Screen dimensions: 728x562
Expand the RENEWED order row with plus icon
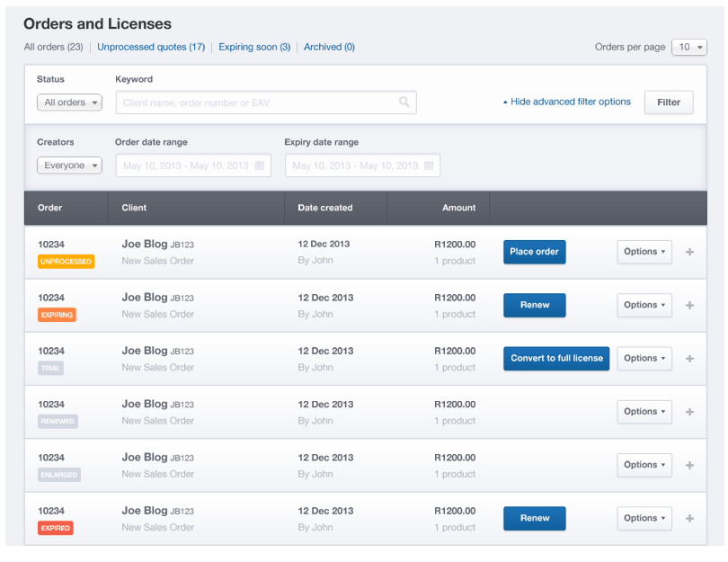pyautogui.click(x=689, y=412)
